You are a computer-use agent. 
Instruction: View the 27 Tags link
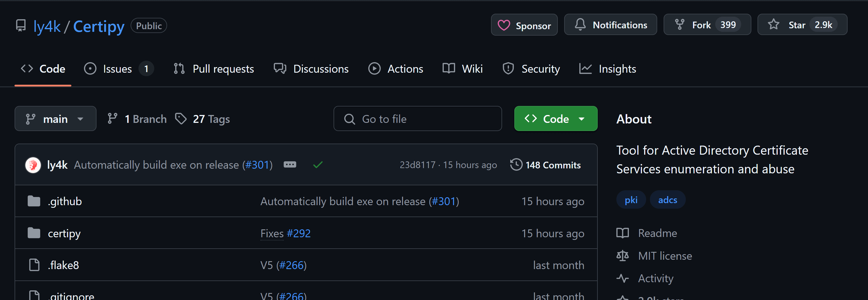click(203, 119)
